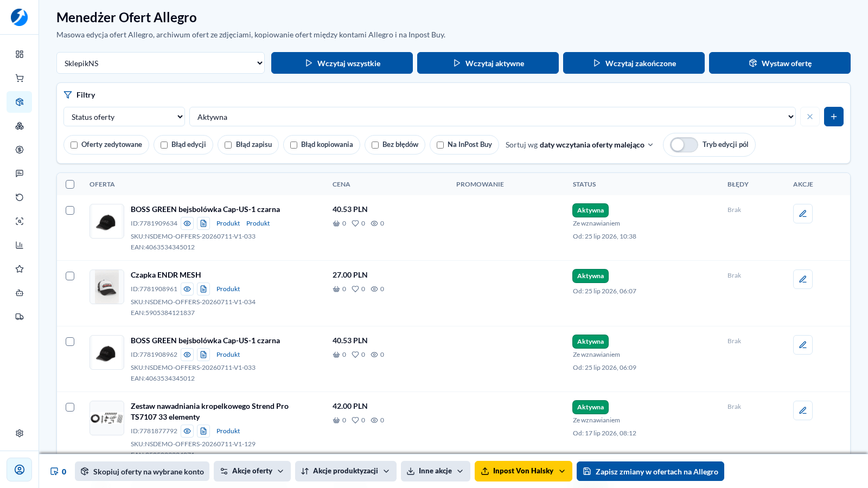Open the scan search icon in sidebar
Viewport: 868px width, 488px height.
[x=20, y=221]
